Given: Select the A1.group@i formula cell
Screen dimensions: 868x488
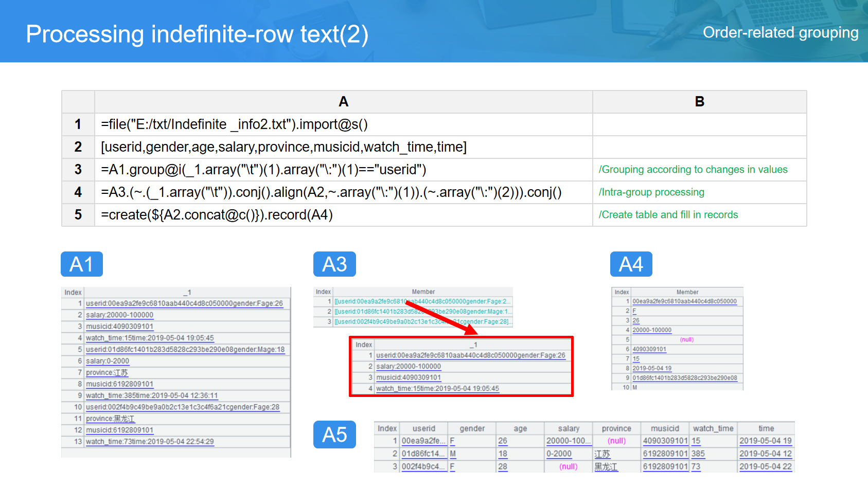Looking at the screenshot, I should point(343,170).
